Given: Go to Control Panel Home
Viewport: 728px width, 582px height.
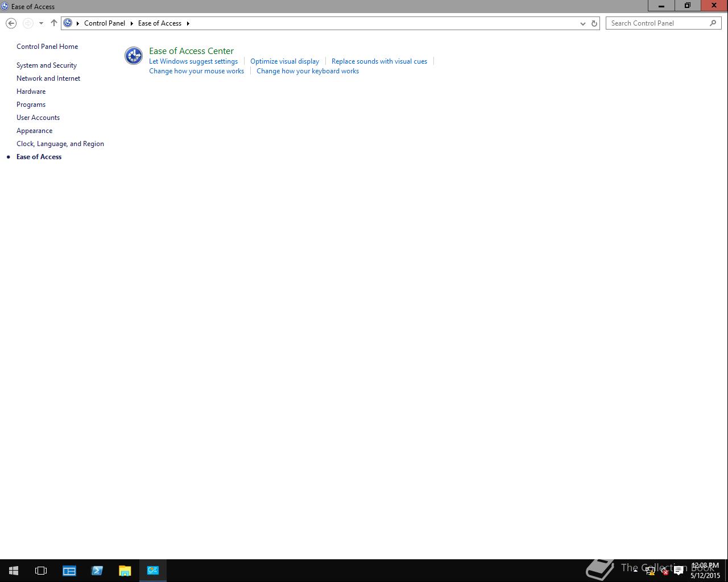Looking at the screenshot, I should click(47, 47).
